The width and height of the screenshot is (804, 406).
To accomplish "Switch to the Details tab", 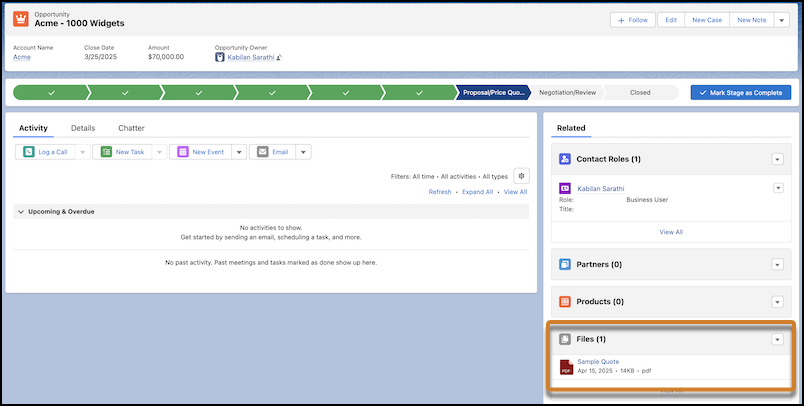I will tap(83, 128).
